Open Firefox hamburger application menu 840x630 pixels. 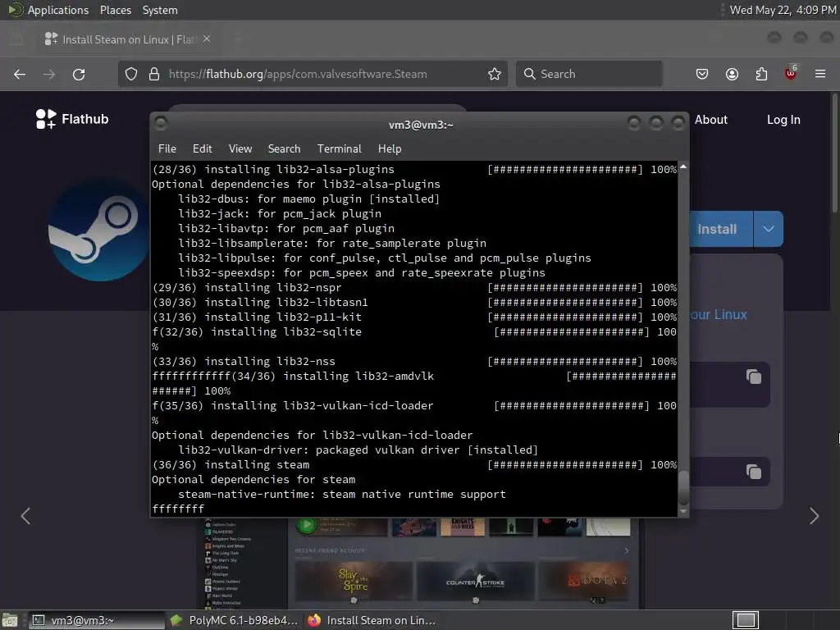click(x=820, y=74)
